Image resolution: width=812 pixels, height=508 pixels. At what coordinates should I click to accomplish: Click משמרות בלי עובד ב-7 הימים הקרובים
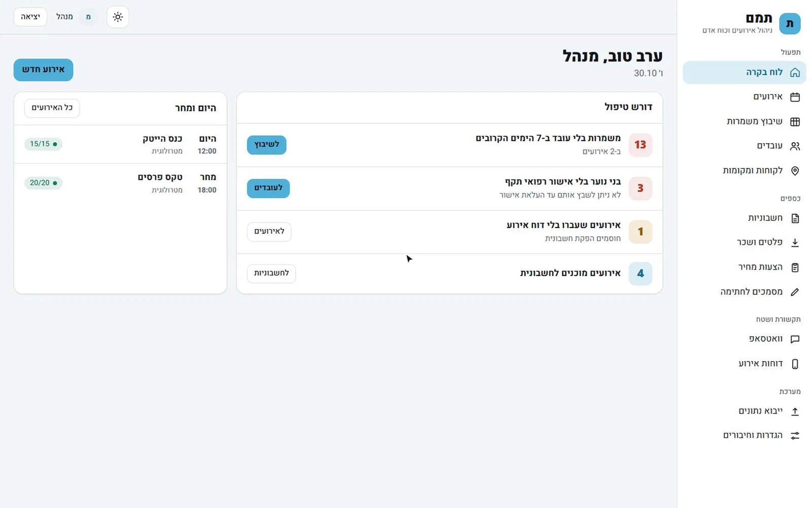[x=548, y=138]
